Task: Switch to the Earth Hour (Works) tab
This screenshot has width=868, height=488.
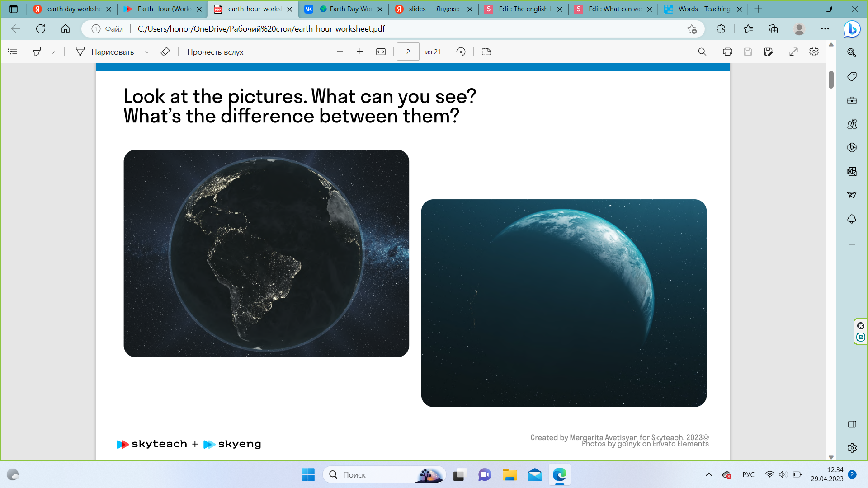Action: [164, 9]
